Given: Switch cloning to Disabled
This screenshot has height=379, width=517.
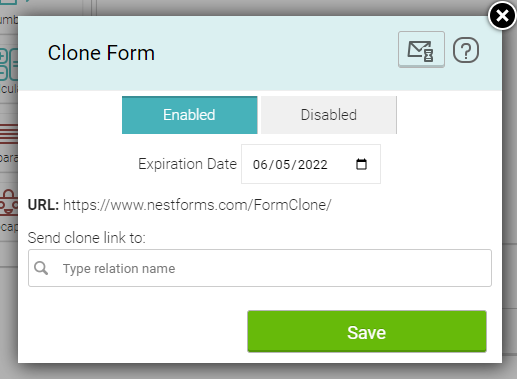Looking at the screenshot, I should (329, 115).
